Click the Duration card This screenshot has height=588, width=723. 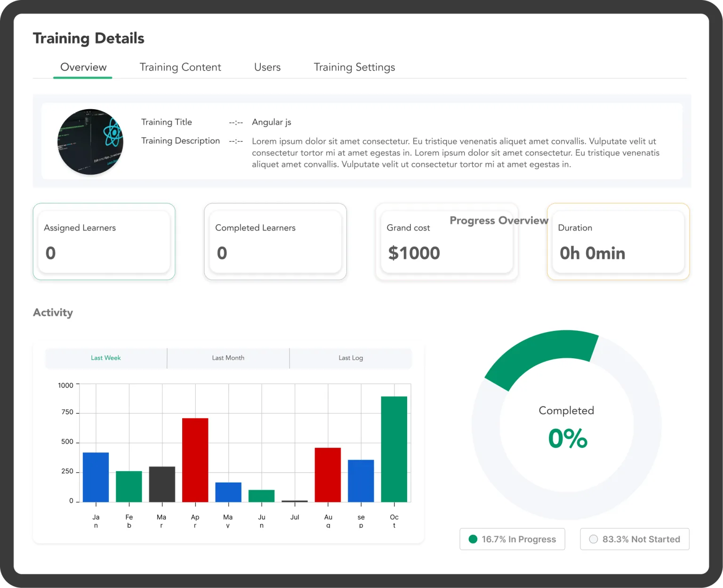tap(618, 242)
